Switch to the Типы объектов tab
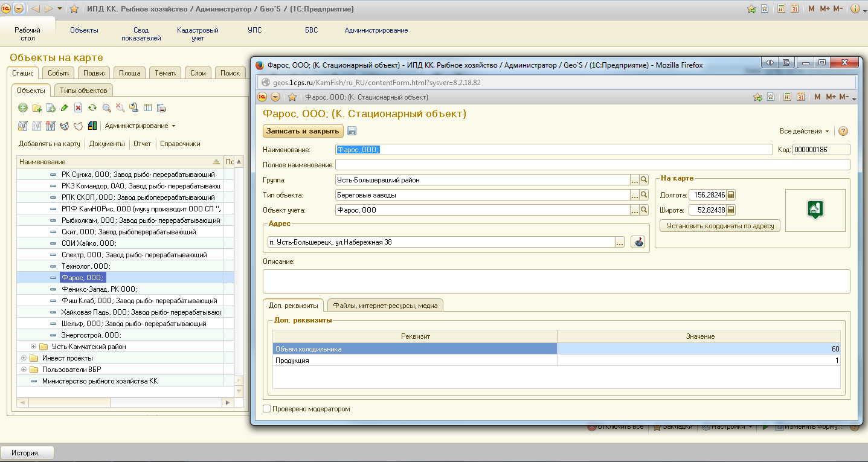868x462 pixels. tap(83, 91)
